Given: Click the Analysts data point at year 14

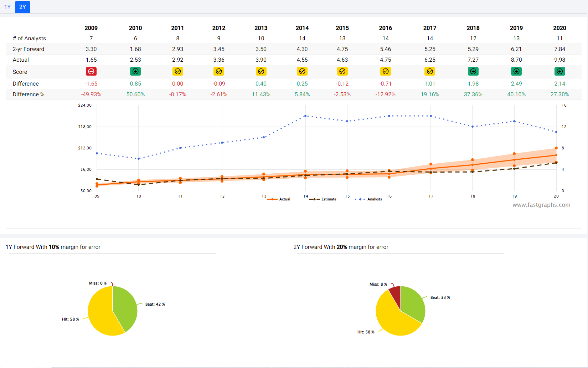Looking at the screenshot, I should (305, 116).
